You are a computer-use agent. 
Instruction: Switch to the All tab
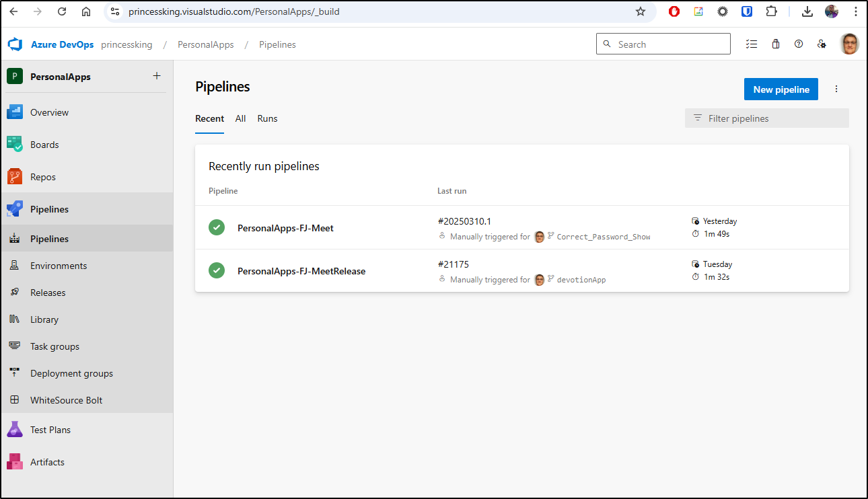240,118
